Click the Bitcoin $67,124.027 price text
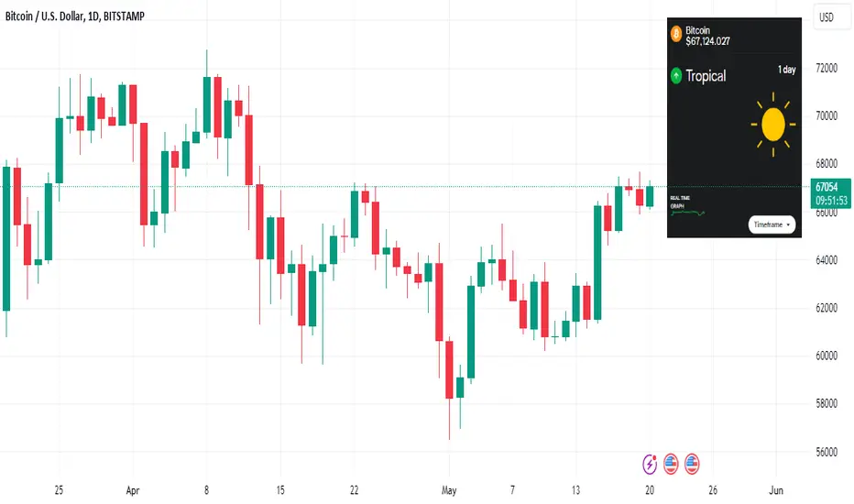The image size is (854, 504). pyautogui.click(x=707, y=36)
